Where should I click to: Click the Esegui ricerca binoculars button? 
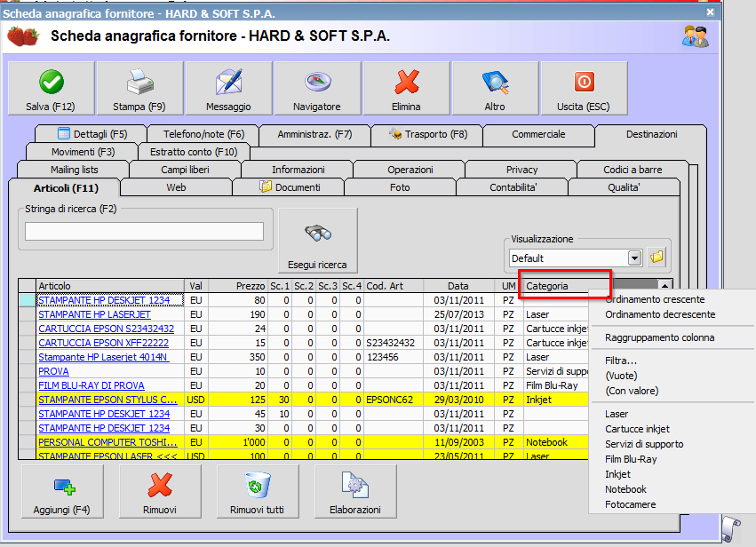click(x=318, y=241)
